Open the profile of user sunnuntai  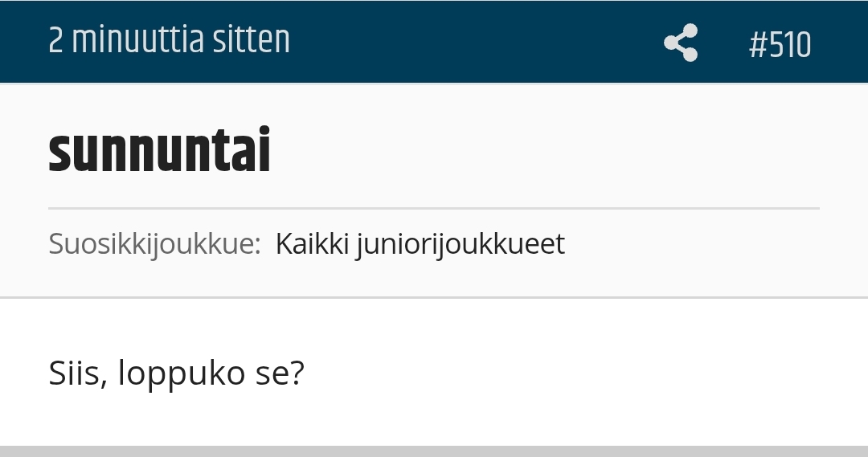point(159,152)
